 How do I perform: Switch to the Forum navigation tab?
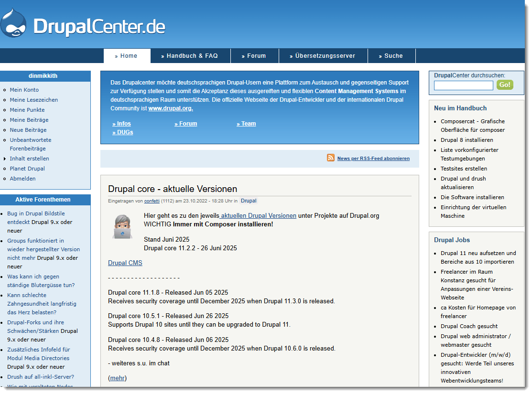click(x=254, y=56)
